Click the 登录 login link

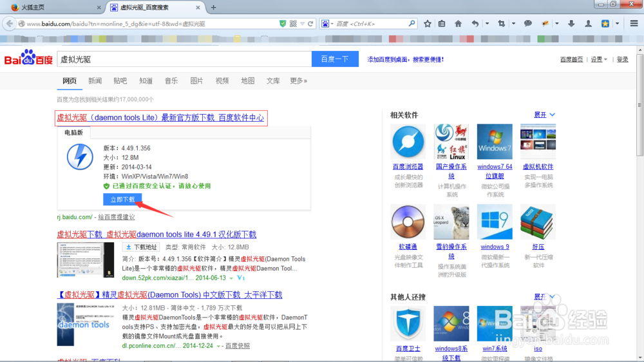[x=622, y=59]
